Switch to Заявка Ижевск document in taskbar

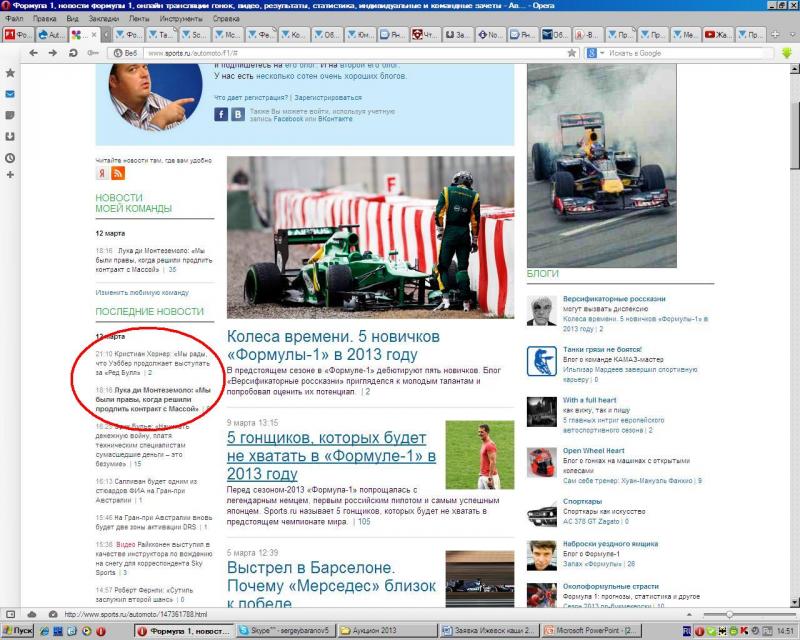(489, 631)
